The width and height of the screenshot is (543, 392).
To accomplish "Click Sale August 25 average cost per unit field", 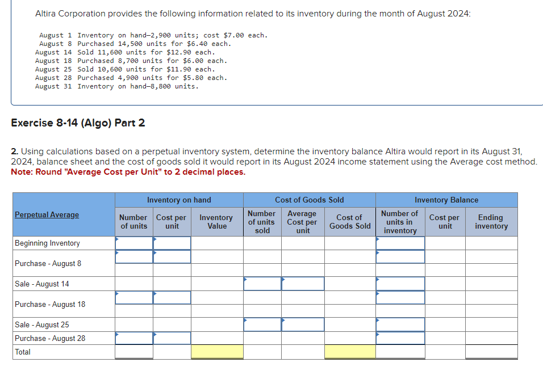I will coord(303,324).
